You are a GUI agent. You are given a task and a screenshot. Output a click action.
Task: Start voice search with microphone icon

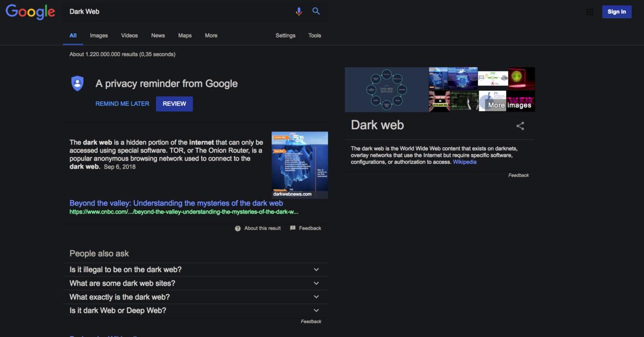299,11
